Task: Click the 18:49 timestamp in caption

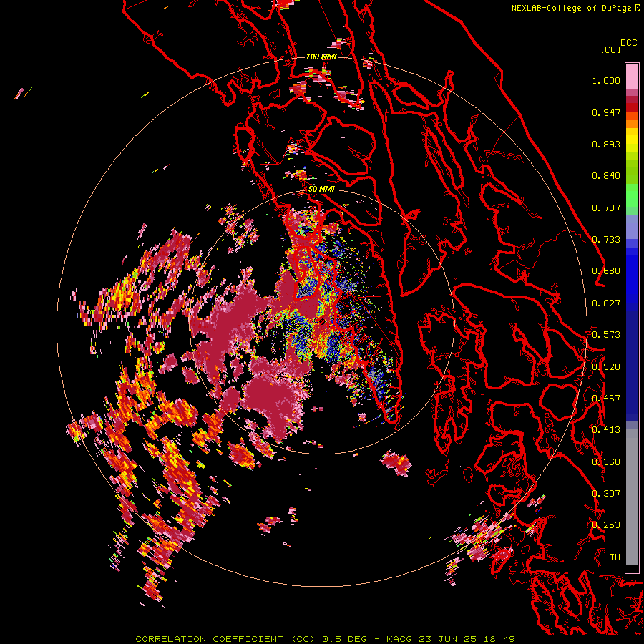Action: click(500, 639)
